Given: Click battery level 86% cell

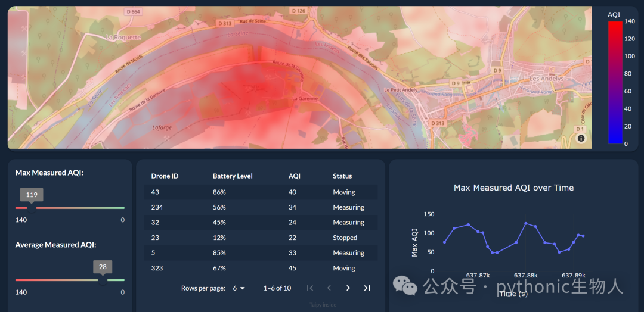Looking at the screenshot, I should (219, 192).
